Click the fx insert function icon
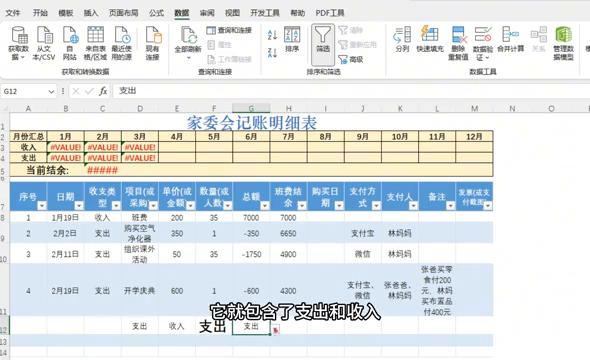The width and height of the screenshot is (590, 360). (103, 91)
